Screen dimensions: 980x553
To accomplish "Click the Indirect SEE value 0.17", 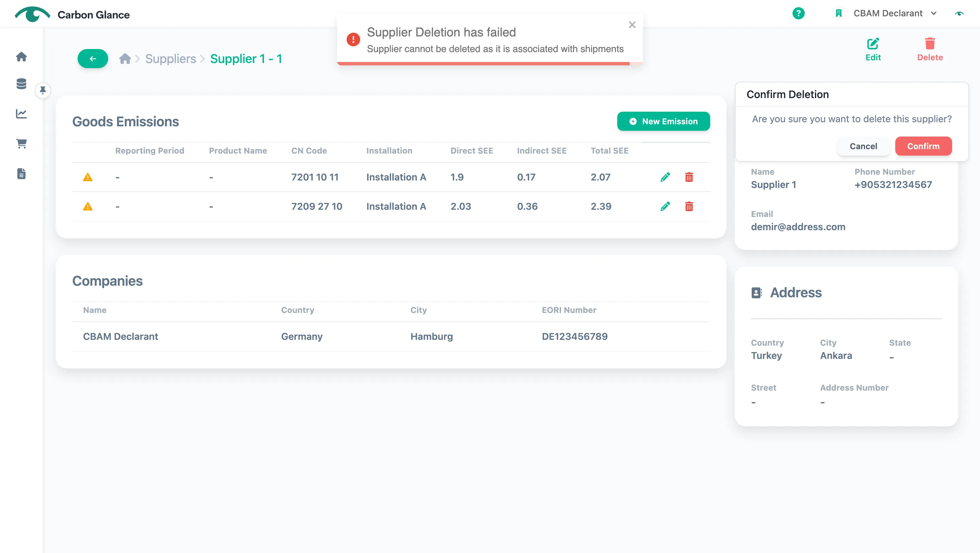I will (x=526, y=177).
